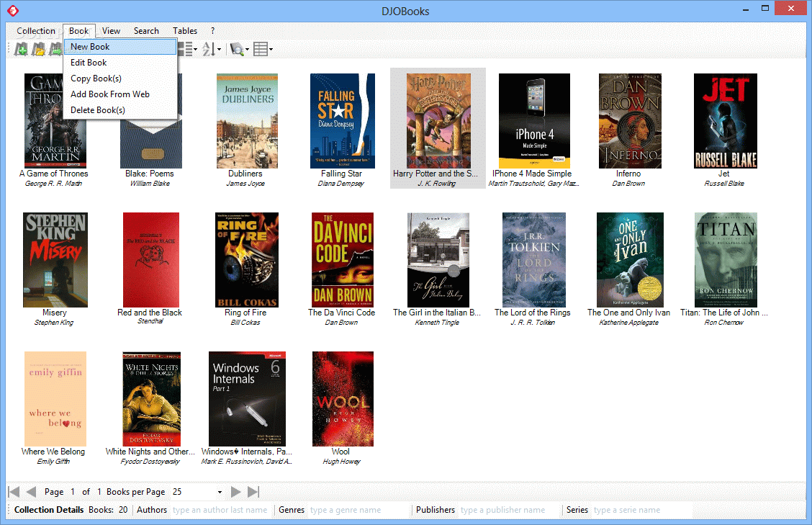The width and height of the screenshot is (812, 525).
Task: Click the DJOBooks app icon in title bar
Action: 13,10
